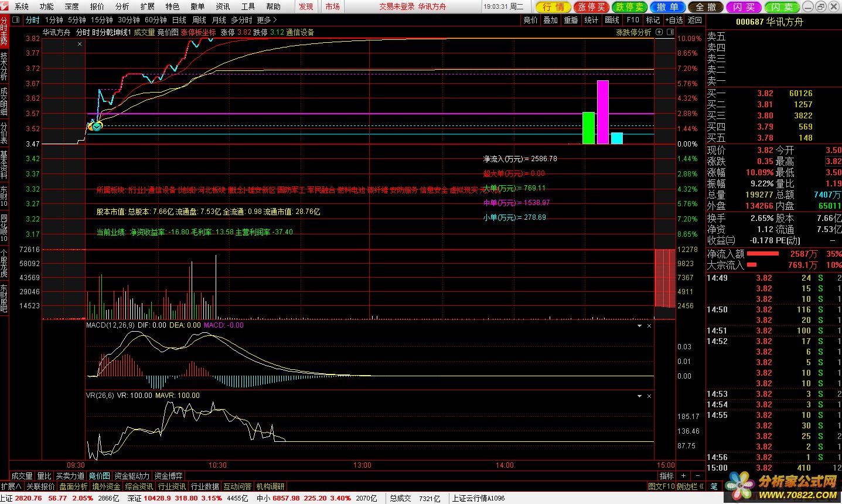This screenshot has height=504, width=842.
Task: Select the 笔 tick tab
Action: click(x=714, y=486)
